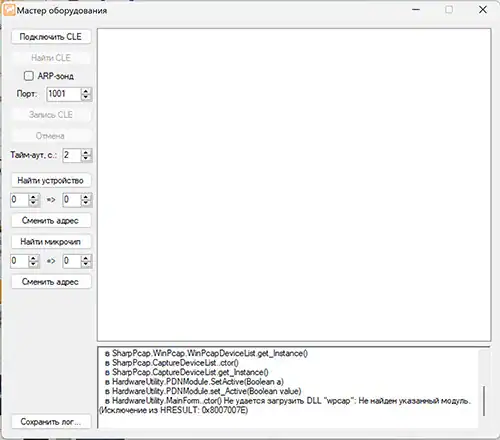The image size is (500, 440).
Task: Click the Подключить CLE button
Action: [x=51, y=37]
